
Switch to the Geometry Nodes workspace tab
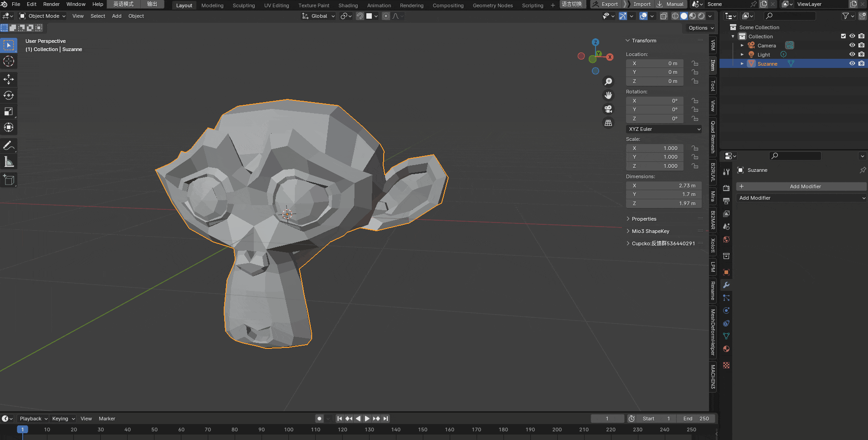pos(493,5)
